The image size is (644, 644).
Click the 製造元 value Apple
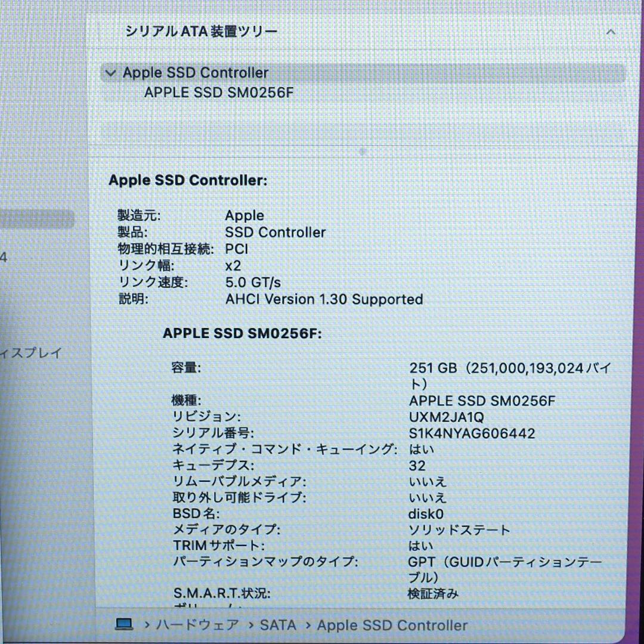(244, 216)
